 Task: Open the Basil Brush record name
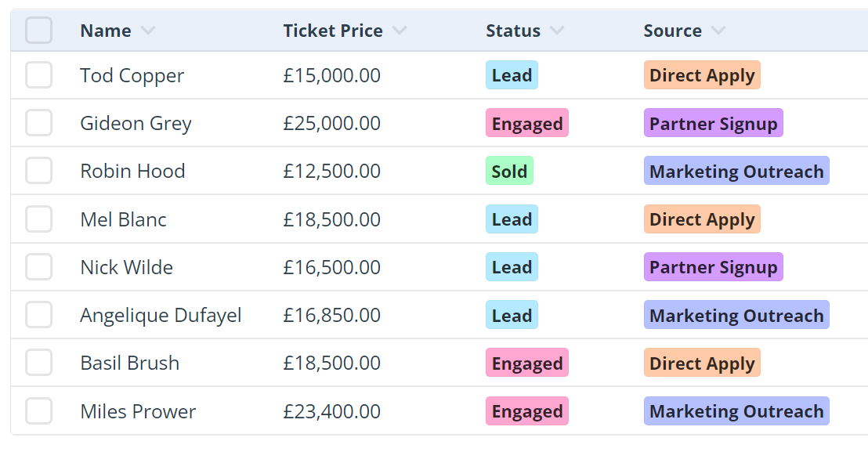click(129, 363)
